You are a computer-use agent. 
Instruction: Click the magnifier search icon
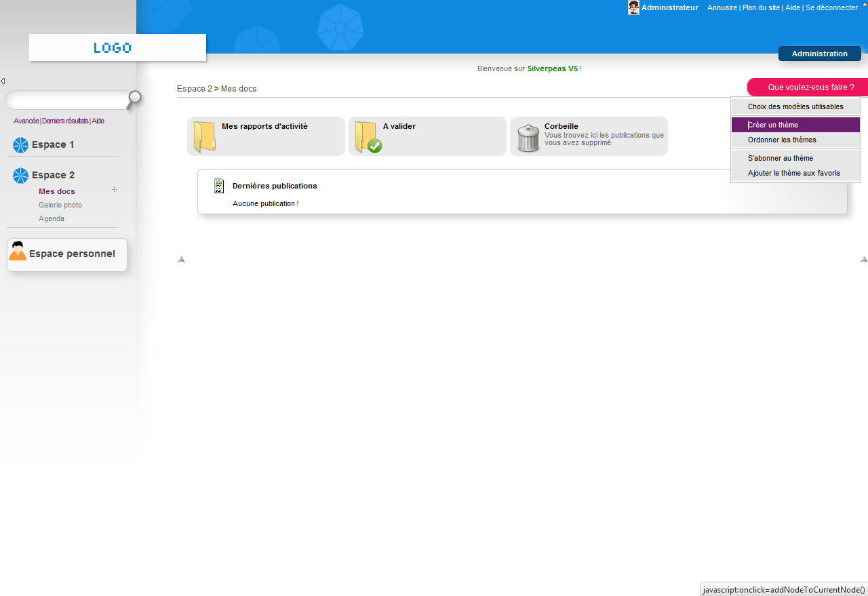pos(134,99)
